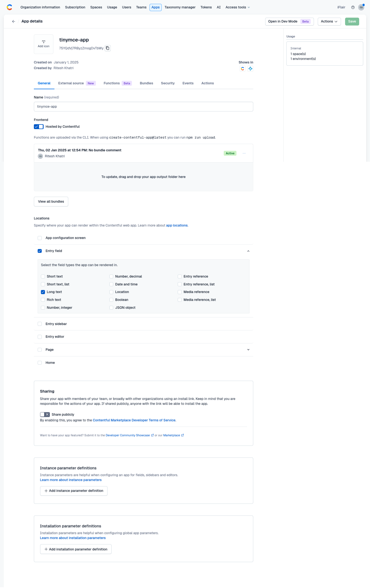Click the iFlair organization name
Screen dimensions: 370x588
point(341,7)
